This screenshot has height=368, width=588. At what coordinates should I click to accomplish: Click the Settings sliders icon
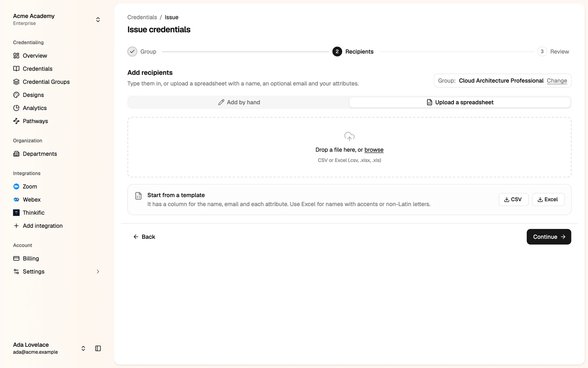point(16,272)
